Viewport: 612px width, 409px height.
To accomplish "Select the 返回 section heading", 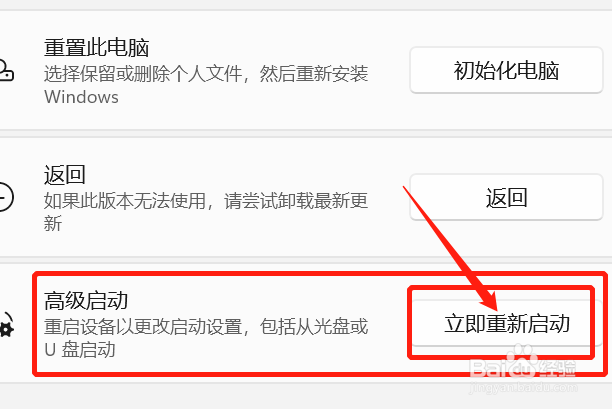I will pyautogui.click(x=65, y=174).
